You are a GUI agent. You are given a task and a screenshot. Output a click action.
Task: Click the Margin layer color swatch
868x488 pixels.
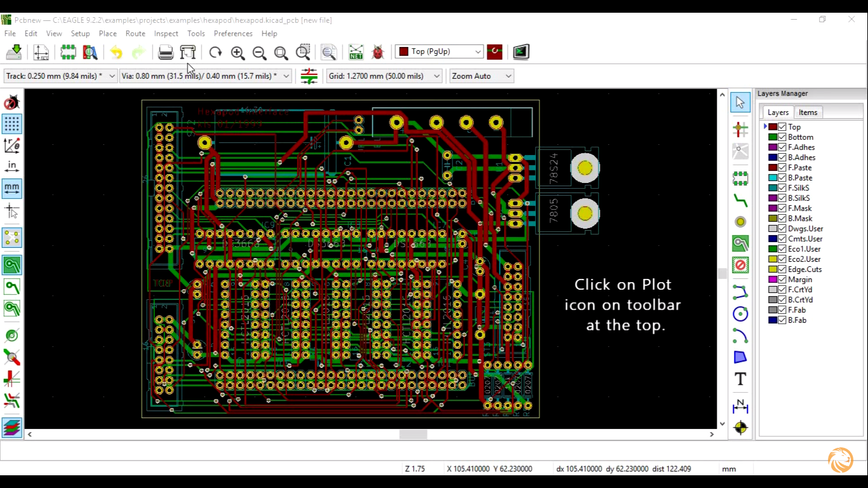pyautogui.click(x=773, y=280)
